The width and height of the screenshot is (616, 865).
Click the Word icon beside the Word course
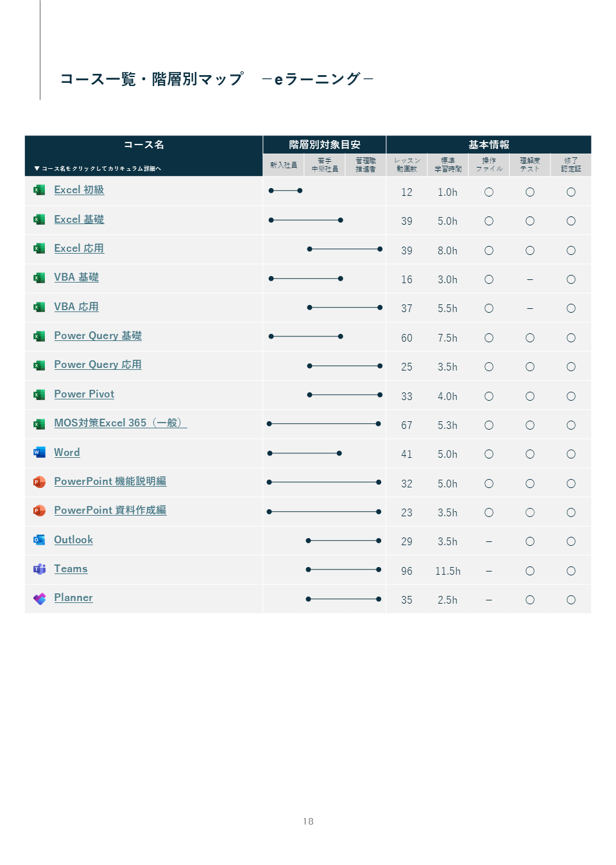coord(39,453)
